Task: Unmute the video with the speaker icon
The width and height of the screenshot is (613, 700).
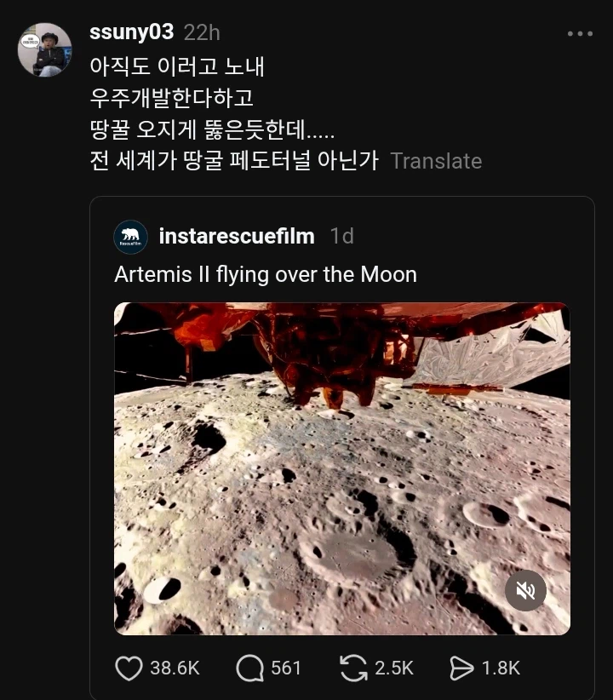Action: tap(525, 591)
